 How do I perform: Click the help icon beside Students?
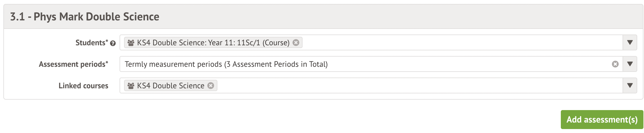click(x=113, y=43)
